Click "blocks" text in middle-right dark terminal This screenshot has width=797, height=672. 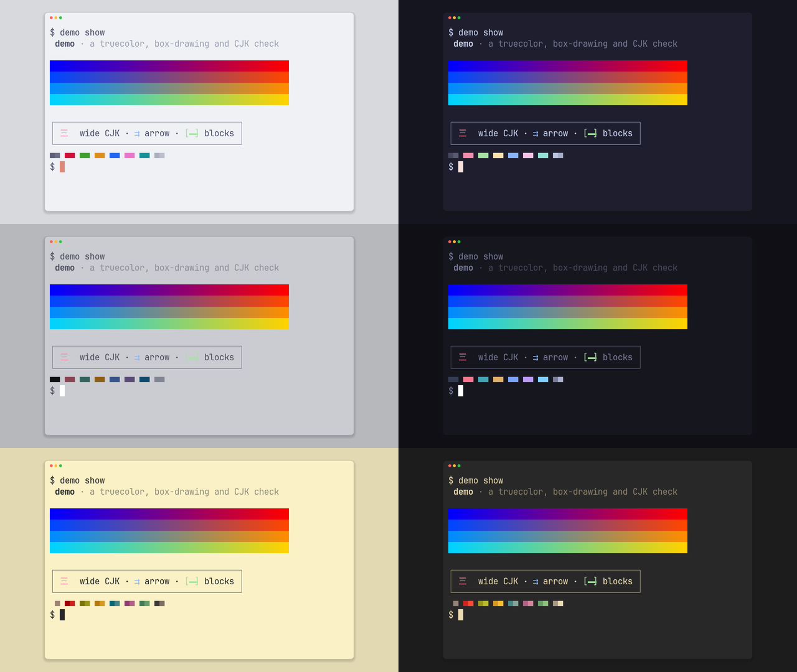[618, 357]
